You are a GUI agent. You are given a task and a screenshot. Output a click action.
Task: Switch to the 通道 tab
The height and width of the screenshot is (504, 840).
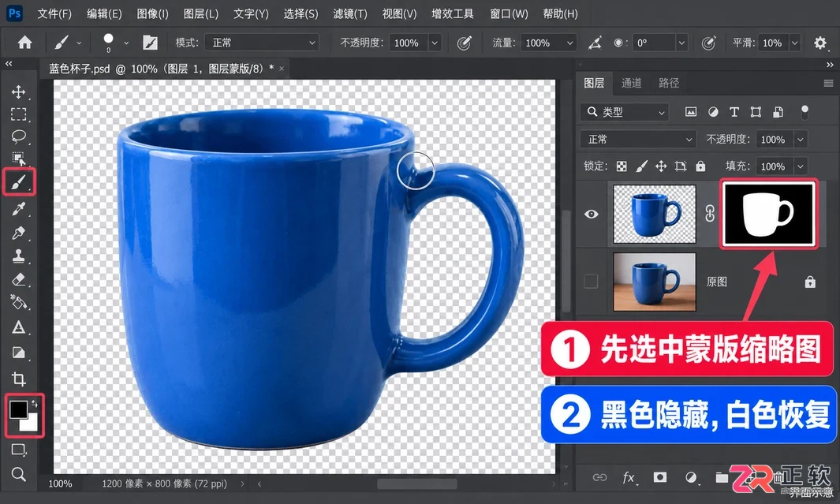pyautogui.click(x=631, y=83)
